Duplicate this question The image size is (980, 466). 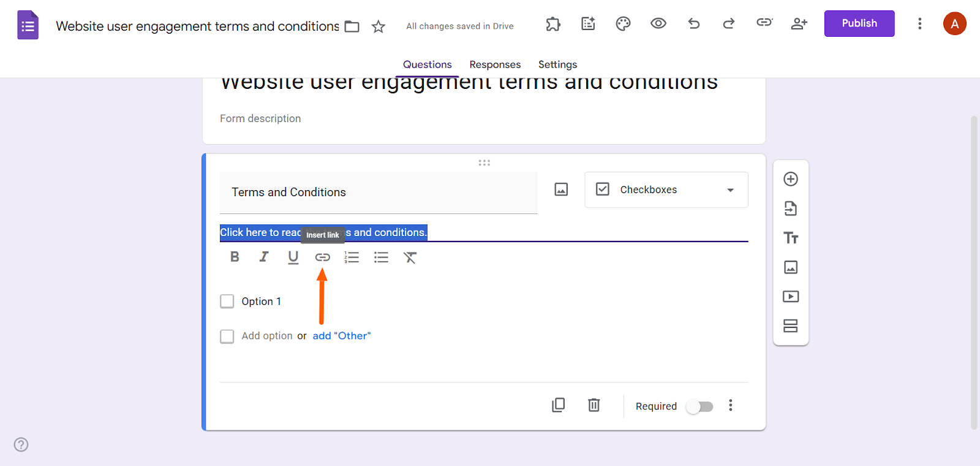[559, 405]
